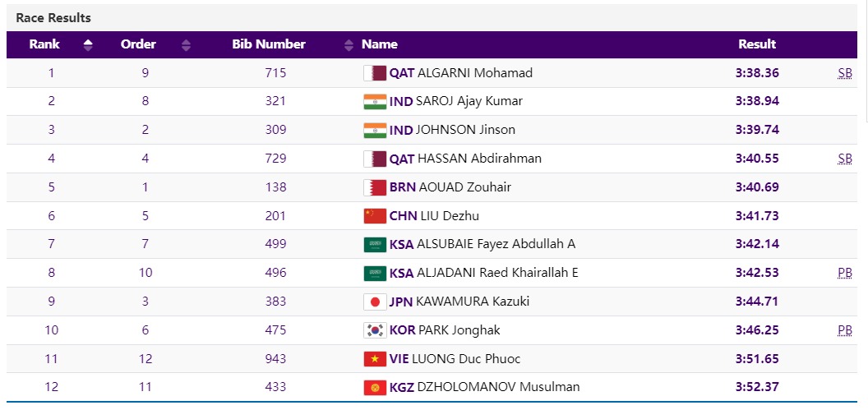The width and height of the screenshot is (868, 410).
Task: Click the Name column header
Action: (380, 44)
